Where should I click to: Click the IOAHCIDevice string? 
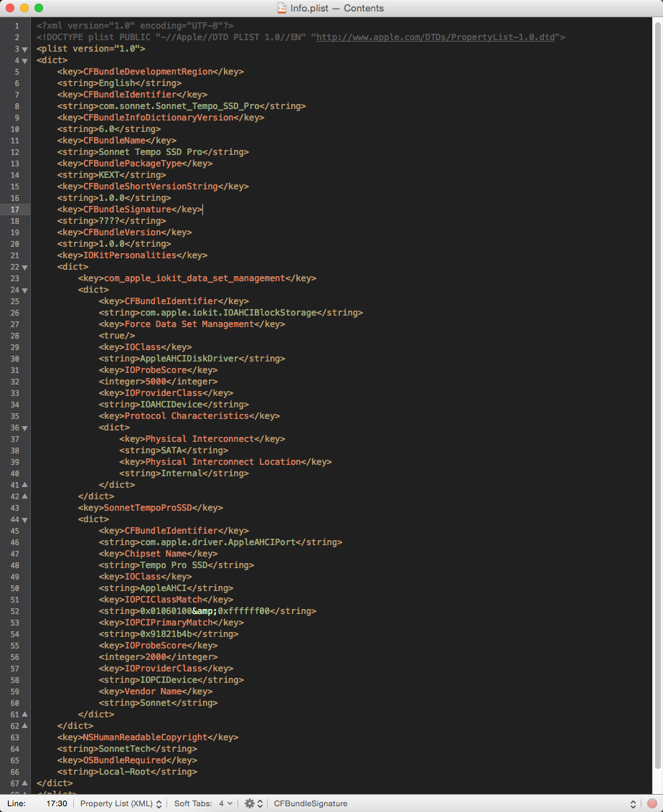[171, 405]
